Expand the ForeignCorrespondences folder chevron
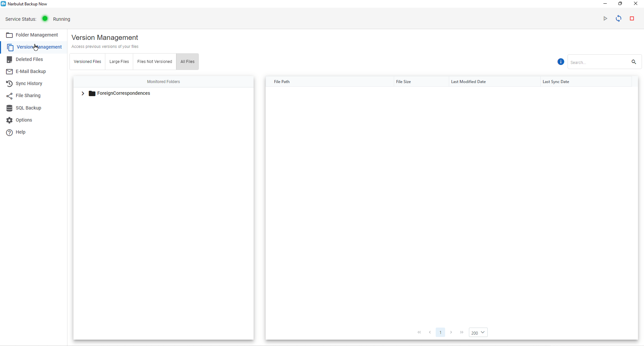The image size is (644, 346). tap(83, 93)
